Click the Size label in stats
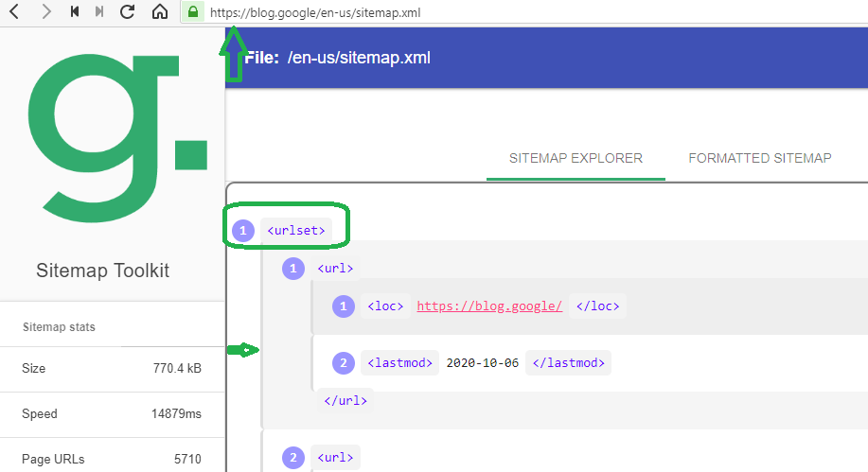Viewport: 868px width, 472px height. [33, 369]
